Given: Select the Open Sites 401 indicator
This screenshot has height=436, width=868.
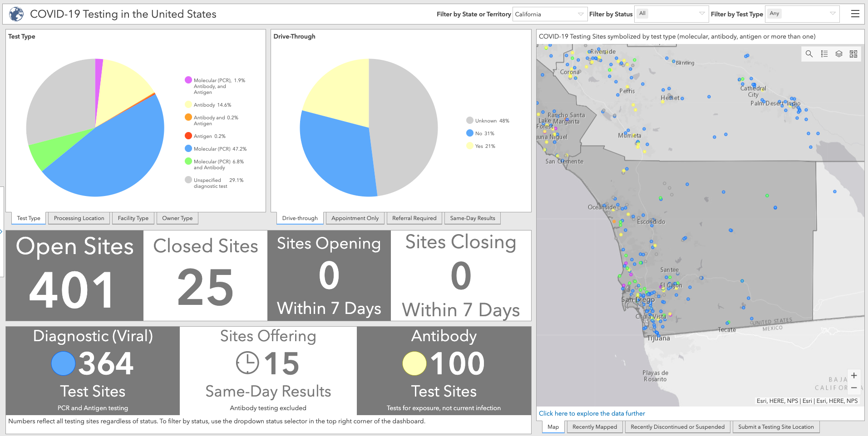Looking at the screenshot, I should click(74, 276).
